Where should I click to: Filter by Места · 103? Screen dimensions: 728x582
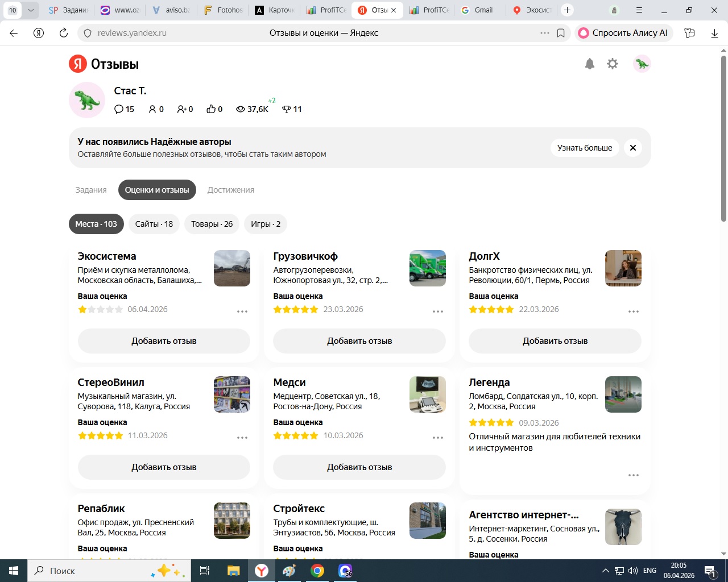coord(96,224)
